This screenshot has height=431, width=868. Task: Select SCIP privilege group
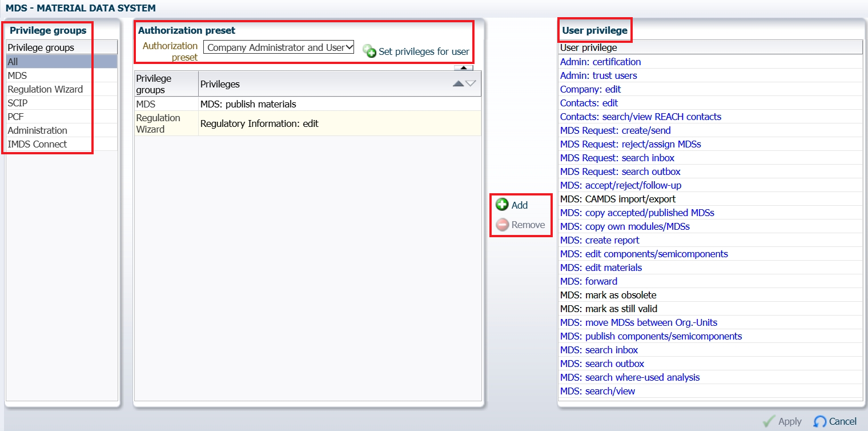click(x=61, y=103)
